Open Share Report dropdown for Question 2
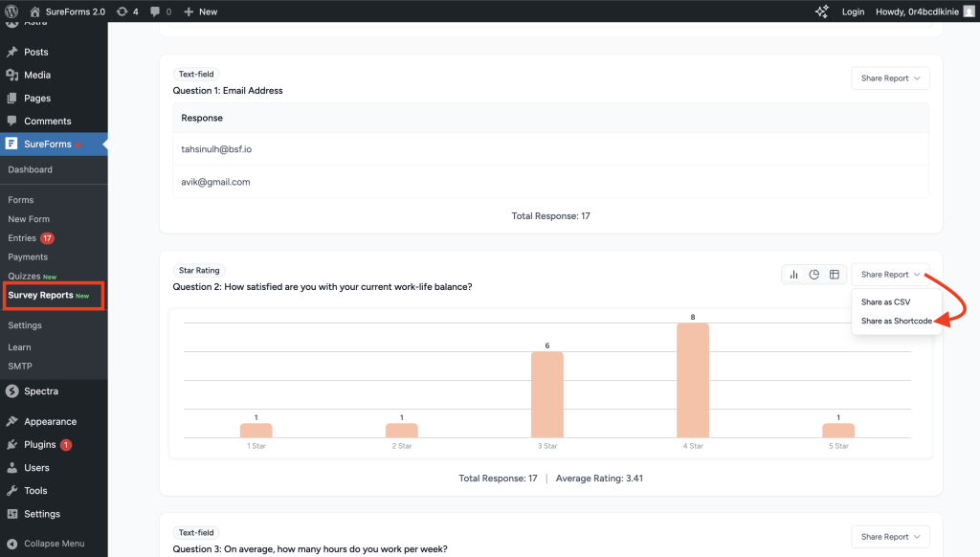 (890, 275)
